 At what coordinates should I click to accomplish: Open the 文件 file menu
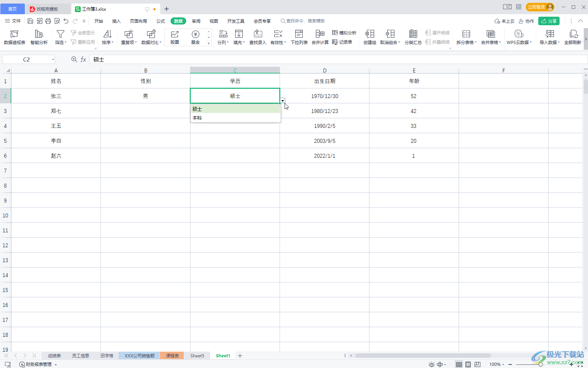tap(13, 21)
